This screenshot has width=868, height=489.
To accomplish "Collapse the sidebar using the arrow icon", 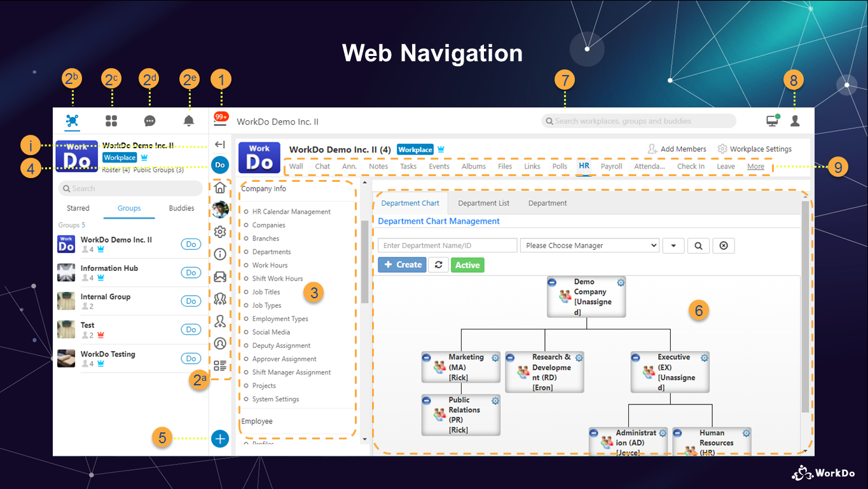I will click(x=220, y=144).
